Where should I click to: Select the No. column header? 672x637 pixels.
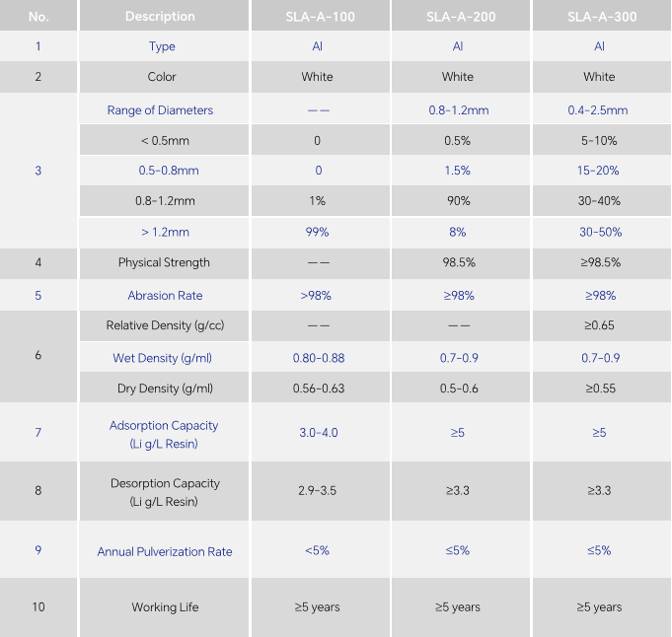pyautogui.click(x=38, y=17)
